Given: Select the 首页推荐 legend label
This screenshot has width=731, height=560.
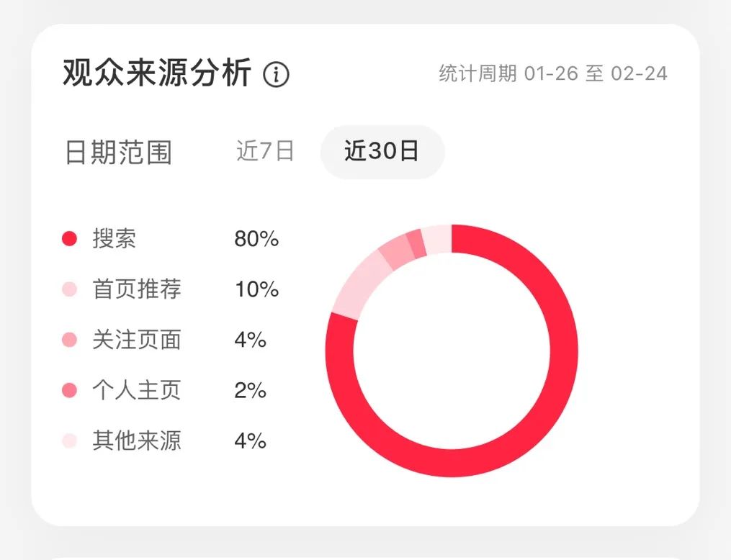Looking at the screenshot, I should click(x=137, y=289).
